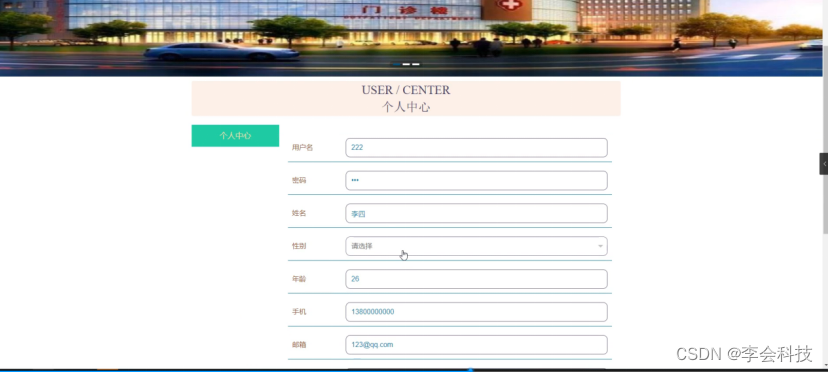
Task: Click the 性别 label text
Action: [x=299, y=246]
